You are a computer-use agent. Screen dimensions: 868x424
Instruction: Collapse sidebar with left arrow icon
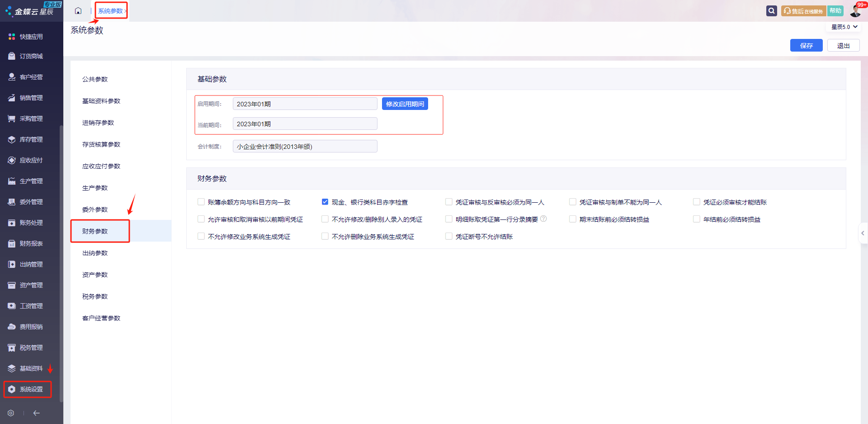tap(37, 413)
